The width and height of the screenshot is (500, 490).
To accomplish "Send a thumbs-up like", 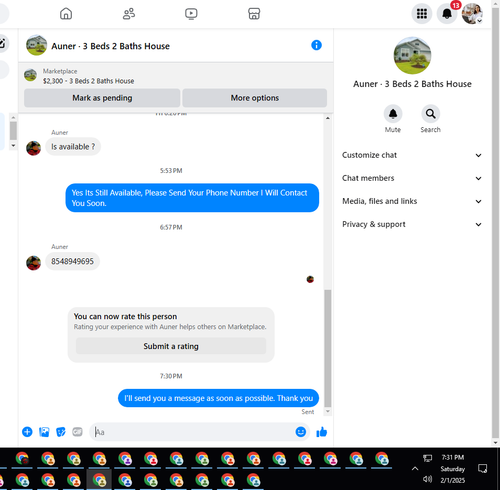I will [x=322, y=432].
